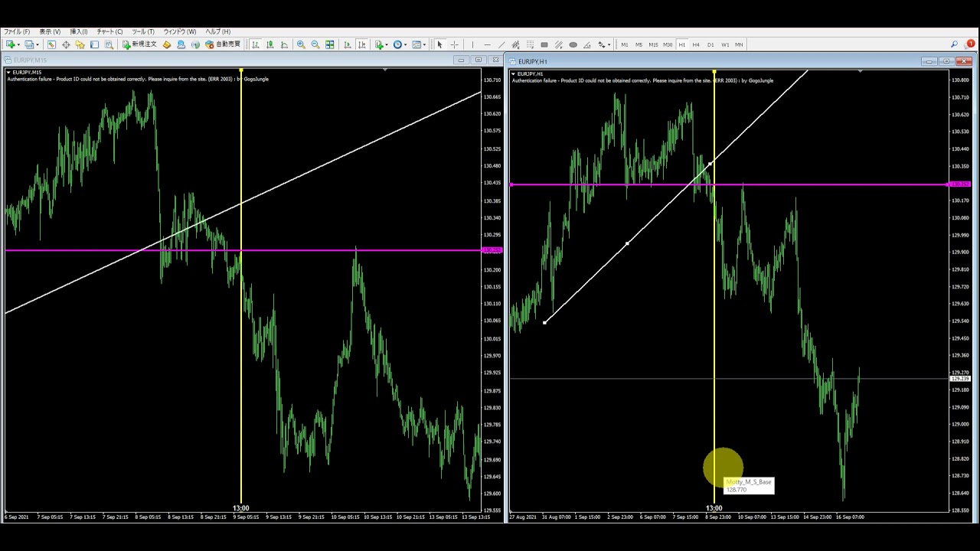Switch timeframe to M15
The image size is (980, 551).
(653, 44)
